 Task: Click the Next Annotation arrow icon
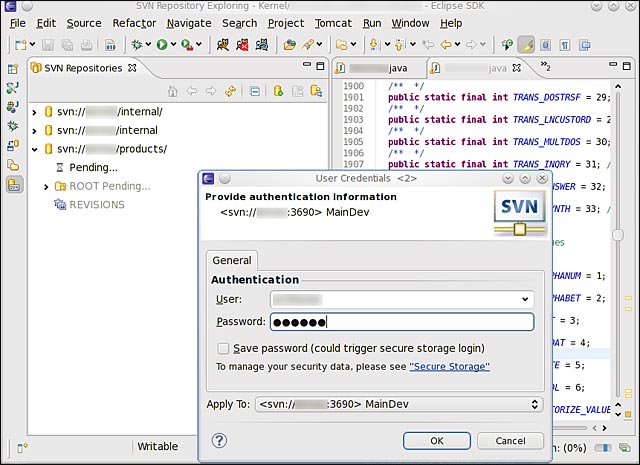click(375, 44)
